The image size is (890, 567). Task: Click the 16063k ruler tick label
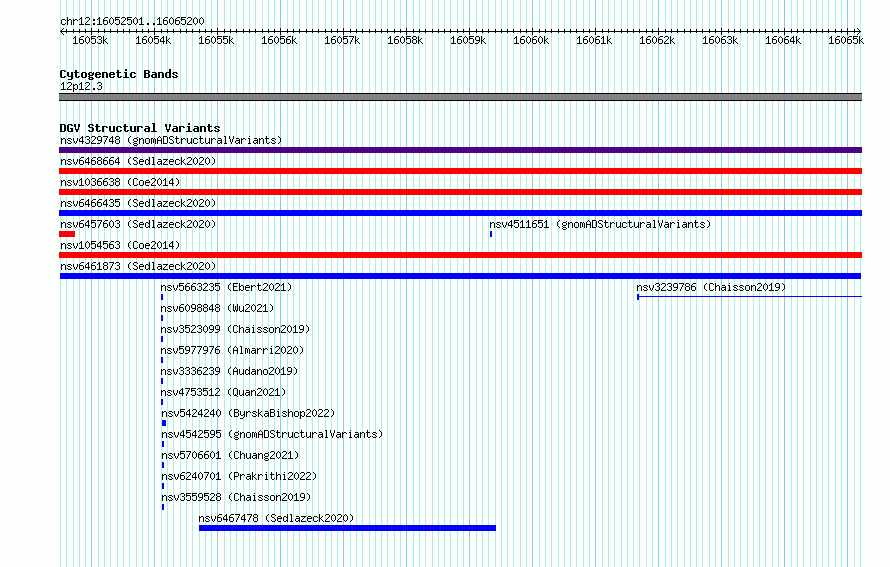[x=720, y=40]
